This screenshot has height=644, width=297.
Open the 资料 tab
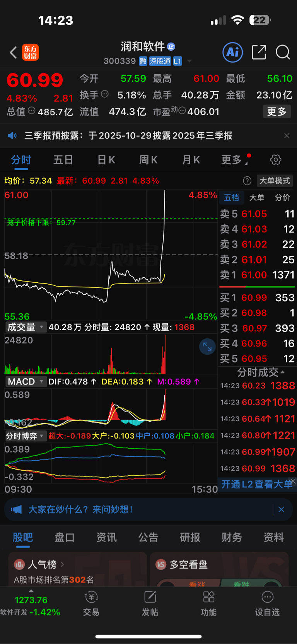(x=274, y=537)
